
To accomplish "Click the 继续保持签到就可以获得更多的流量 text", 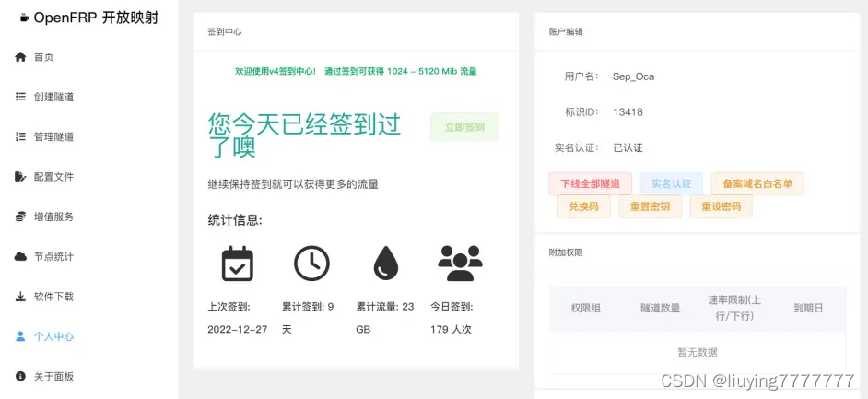I will (293, 184).
